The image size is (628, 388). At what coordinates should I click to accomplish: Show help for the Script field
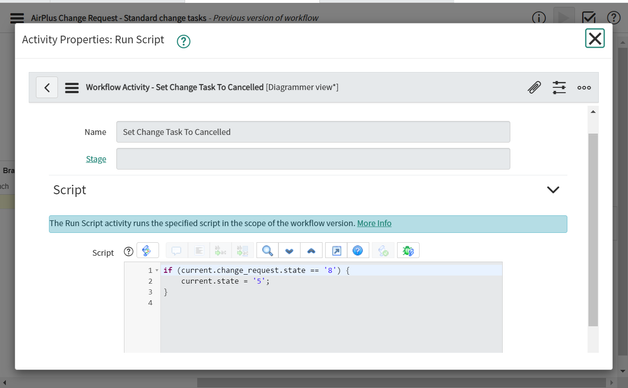click(x=129, y=251)
